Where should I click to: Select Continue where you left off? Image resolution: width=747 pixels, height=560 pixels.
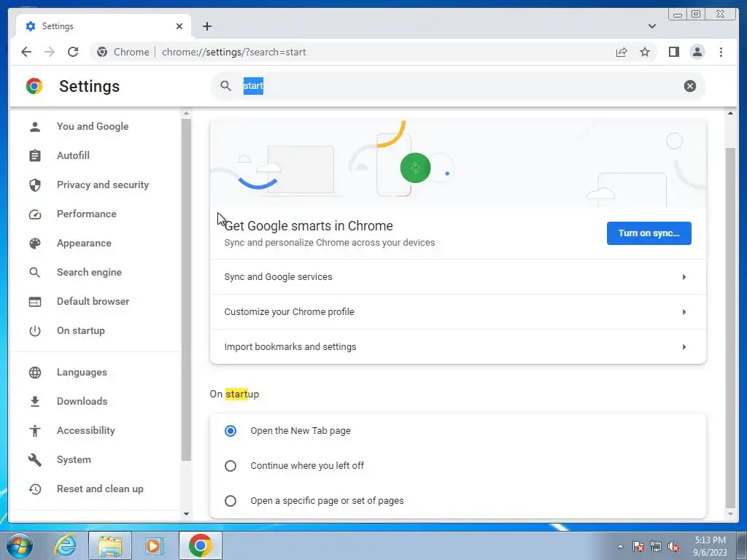tap(230, 466)
